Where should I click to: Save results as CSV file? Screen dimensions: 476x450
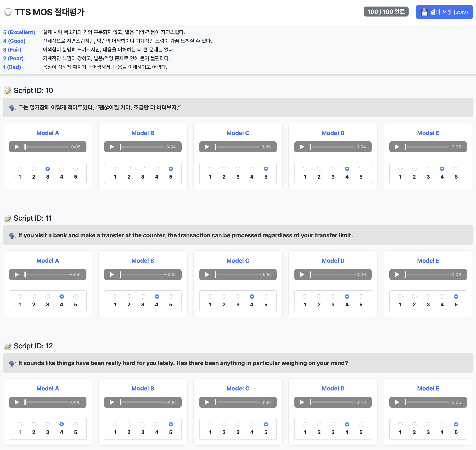444,12
